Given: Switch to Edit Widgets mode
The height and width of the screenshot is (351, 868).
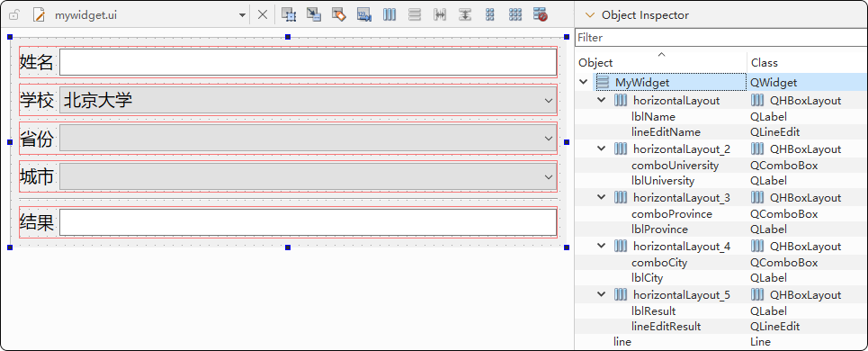Looking at the screenshot, I should click(289, 15).
